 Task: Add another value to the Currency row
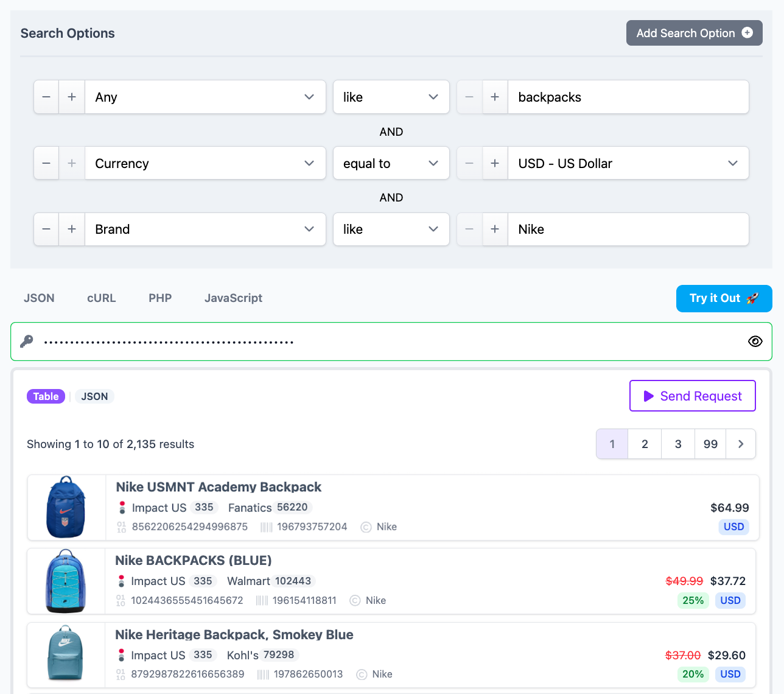point(495,163)
